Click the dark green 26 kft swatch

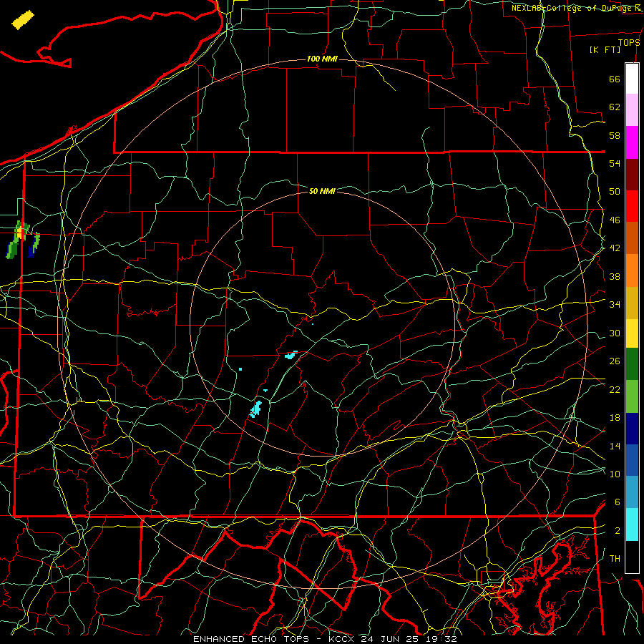click(x=632, y=364)
